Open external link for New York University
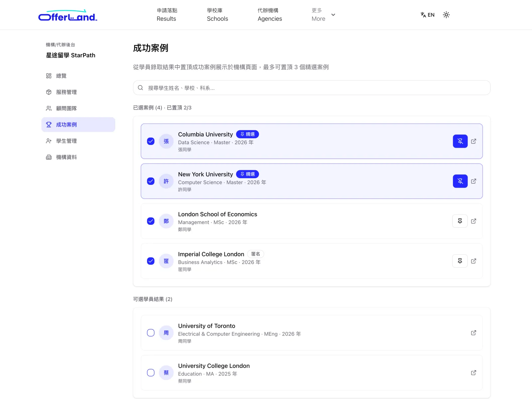The width and height of the screenshot is (532, 410). pos(474,181)
